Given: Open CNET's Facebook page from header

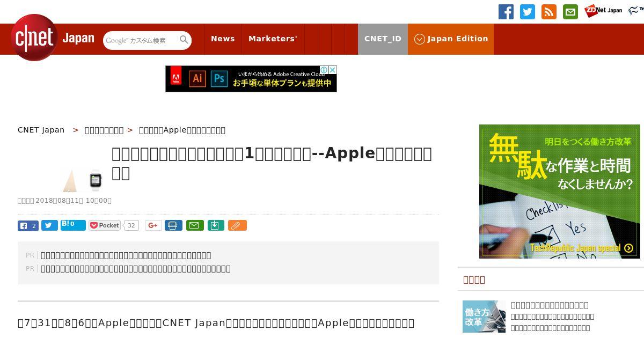Looking at the screenshot, I should point(506,12).
